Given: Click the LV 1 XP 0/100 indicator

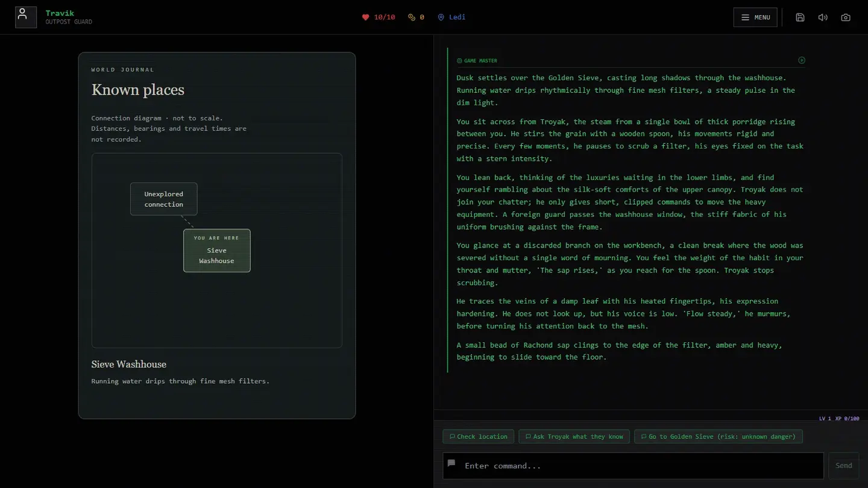Looking at the screenshot, I should click(x=839, y=418).
